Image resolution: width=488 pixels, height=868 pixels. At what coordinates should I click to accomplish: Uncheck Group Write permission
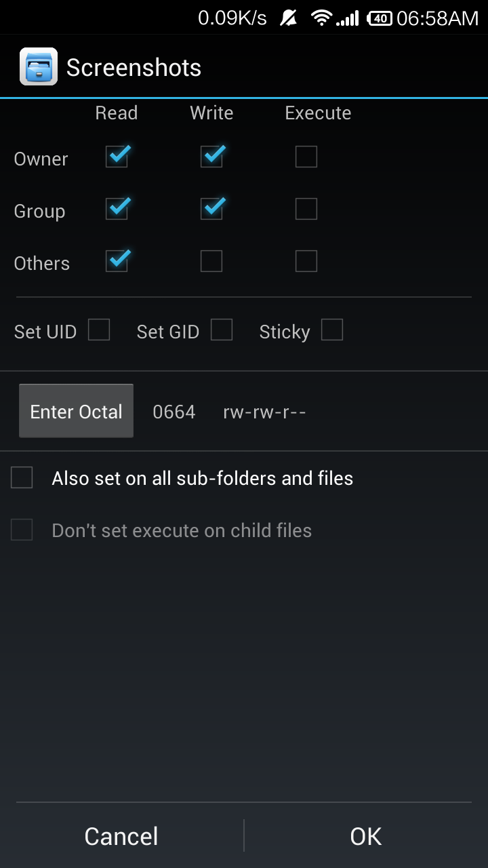(x=212, y=209)
